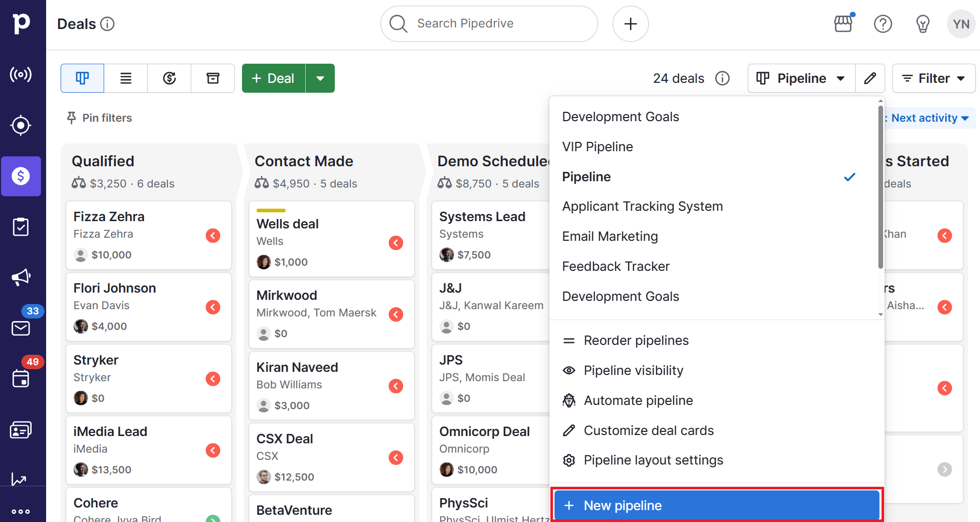This screenshot has height=522, width=980.
Task: Open the Pipeline selector dropdown
Action: (x=801, y=78)
